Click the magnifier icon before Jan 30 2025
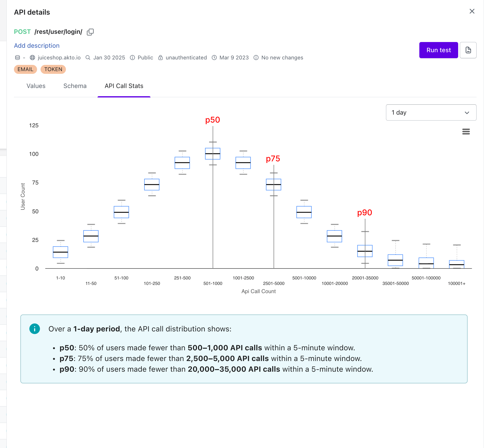The width and height of the screenshot is (484, 448). [x=88, y=58]
